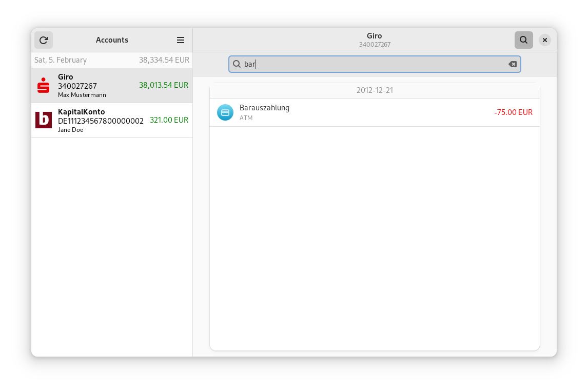
Task: Toggle the transaction search button
Action: click(523, 40)
